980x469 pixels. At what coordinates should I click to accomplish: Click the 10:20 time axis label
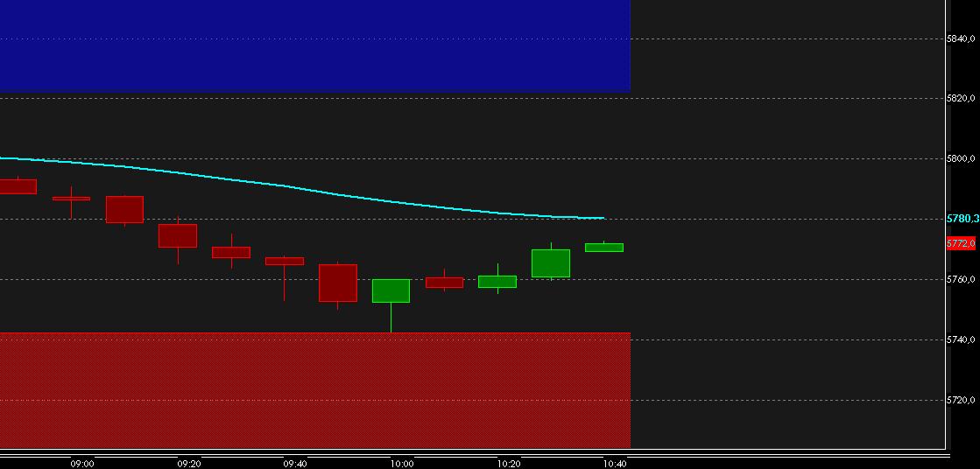click(x=509, y=464)
